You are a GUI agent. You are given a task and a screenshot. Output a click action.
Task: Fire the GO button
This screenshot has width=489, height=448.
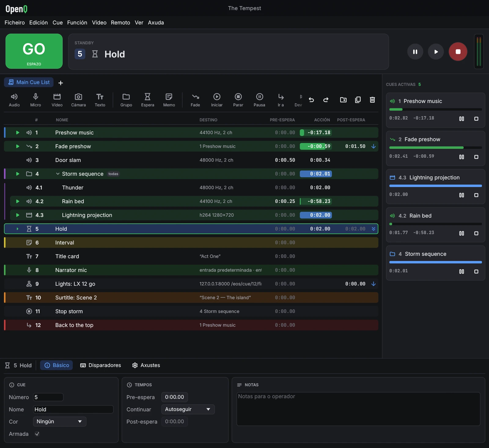[34, 51]
